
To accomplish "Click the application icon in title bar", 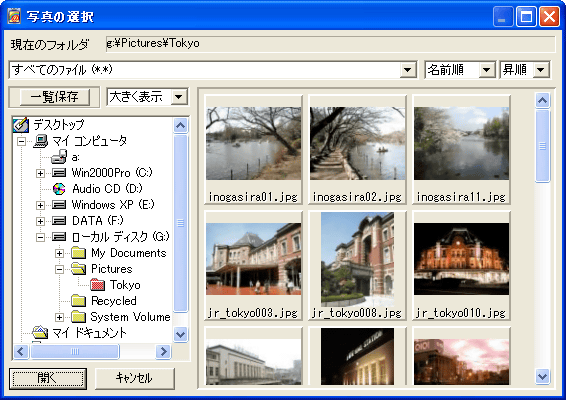I will (14, 16).
